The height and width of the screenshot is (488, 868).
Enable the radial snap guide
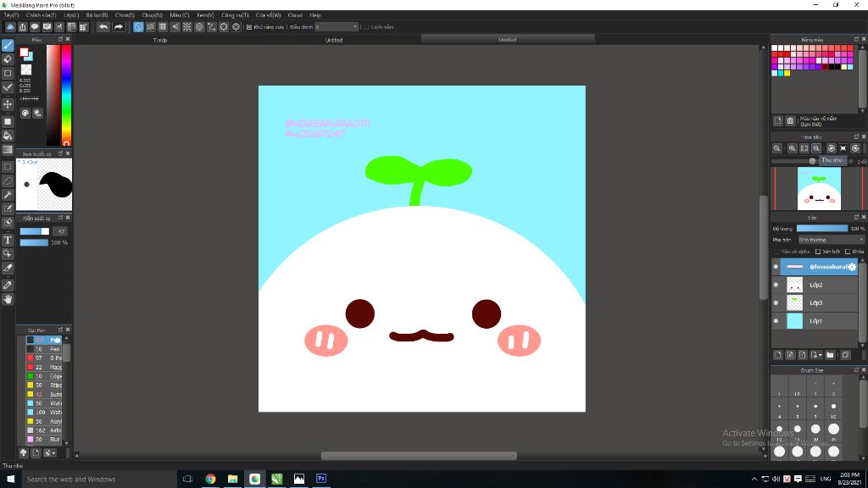tap(187, 26)
